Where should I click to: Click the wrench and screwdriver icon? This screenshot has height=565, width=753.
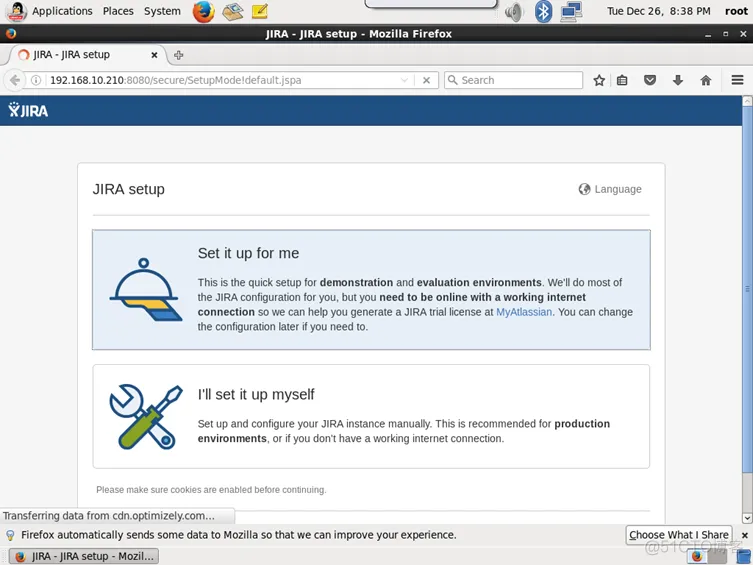(x=146, y=417)
